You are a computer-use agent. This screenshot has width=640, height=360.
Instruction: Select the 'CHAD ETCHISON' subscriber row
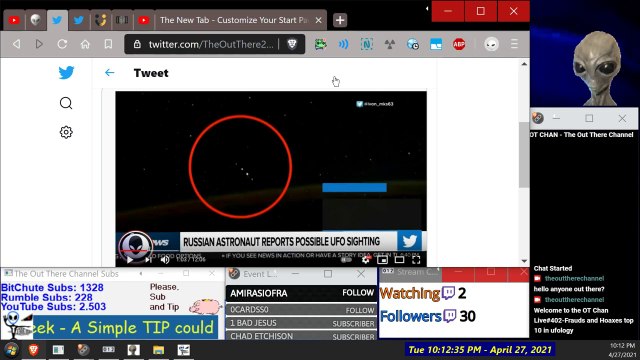click(x=301, y=336)
